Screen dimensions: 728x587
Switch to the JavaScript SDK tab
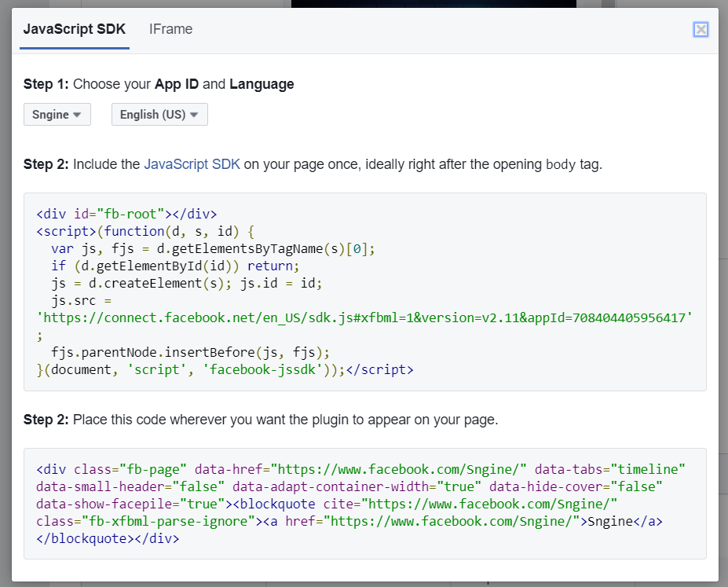[x=75, y=29]
